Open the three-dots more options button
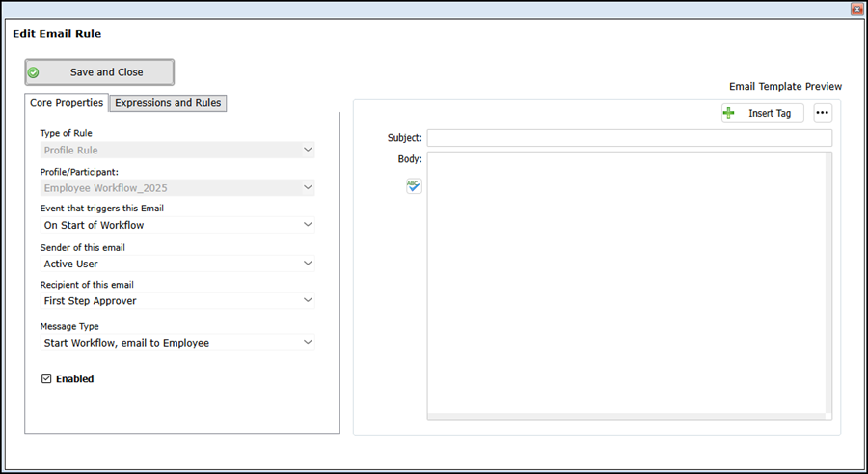Image resolution: width=868 pixels, height=474 pixels. pos(822,113)
